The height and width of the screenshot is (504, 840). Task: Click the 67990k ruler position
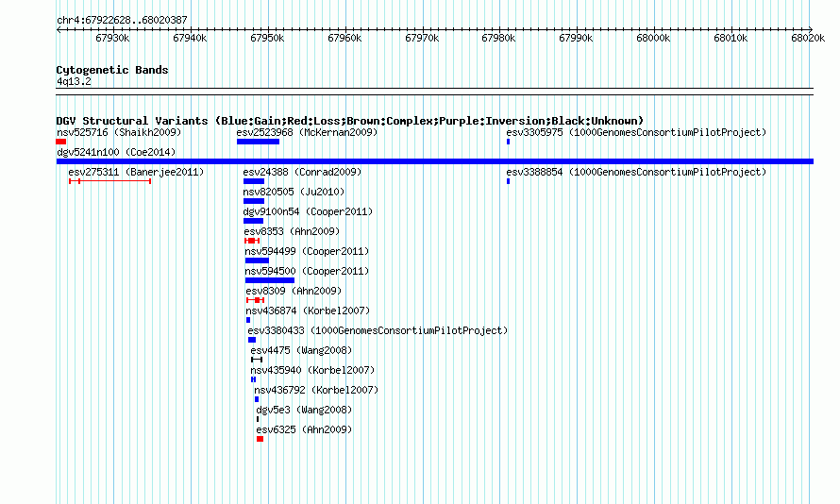pos(576,38)
